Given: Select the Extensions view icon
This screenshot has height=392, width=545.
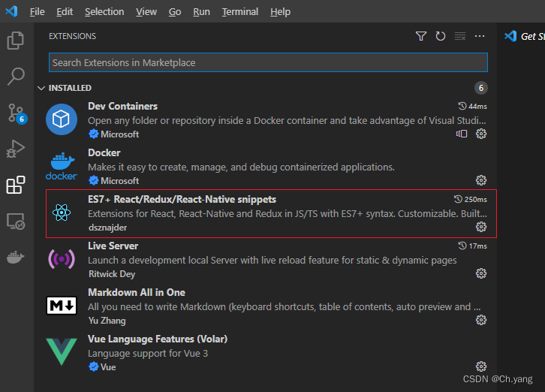Looking at the screenshot, I should pyautogui.click(x=16, y=185).
